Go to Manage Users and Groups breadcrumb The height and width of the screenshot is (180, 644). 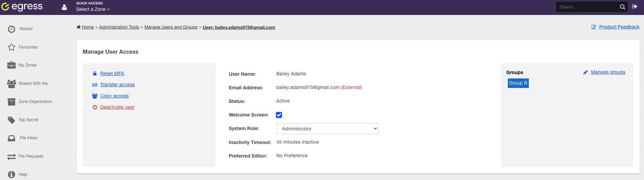click(x=171, y=27)
